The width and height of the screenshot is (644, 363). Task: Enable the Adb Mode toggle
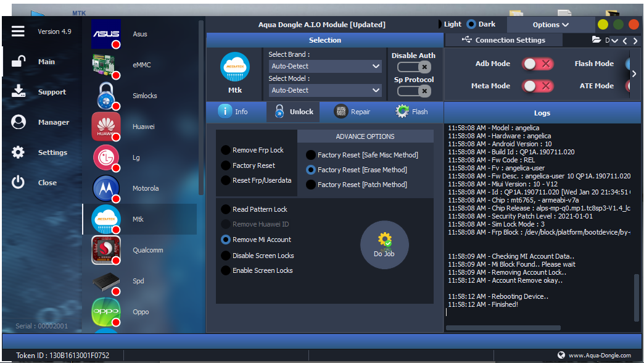[537, 64]
